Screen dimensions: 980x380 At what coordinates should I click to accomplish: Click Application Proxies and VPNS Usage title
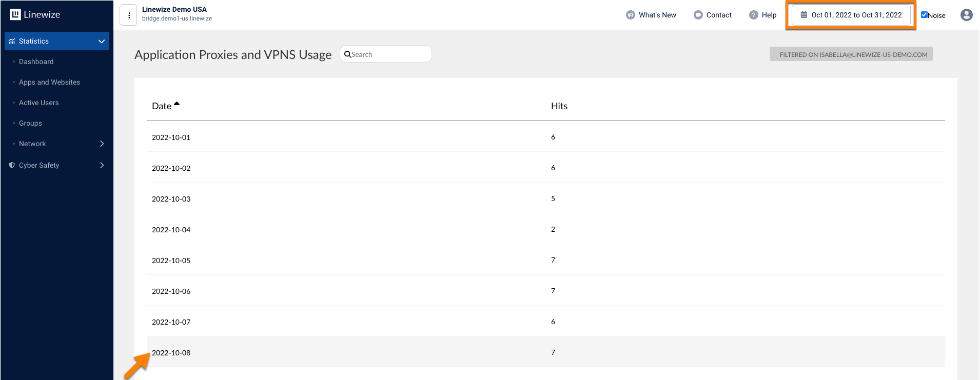pyautogui.click(x=233, y=55)
